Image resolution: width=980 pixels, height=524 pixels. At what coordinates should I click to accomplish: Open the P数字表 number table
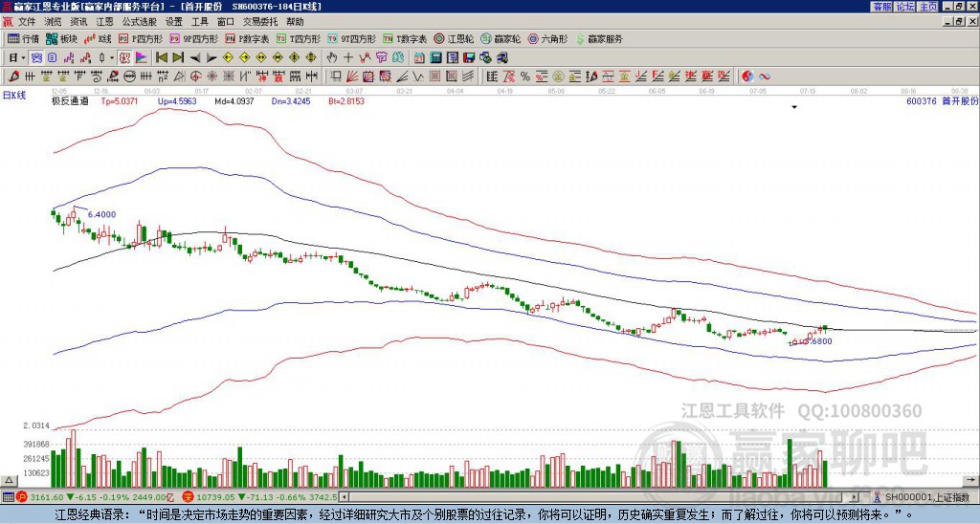pyautogui.click(x=248, y=38)
